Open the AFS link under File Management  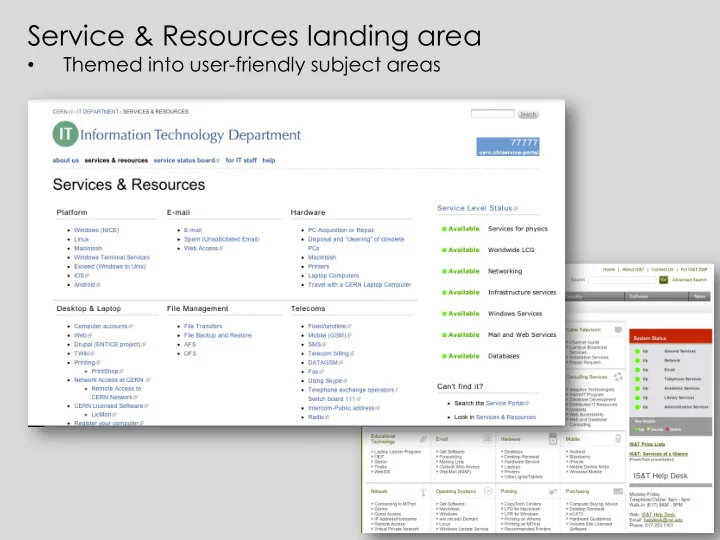point(190,344)
